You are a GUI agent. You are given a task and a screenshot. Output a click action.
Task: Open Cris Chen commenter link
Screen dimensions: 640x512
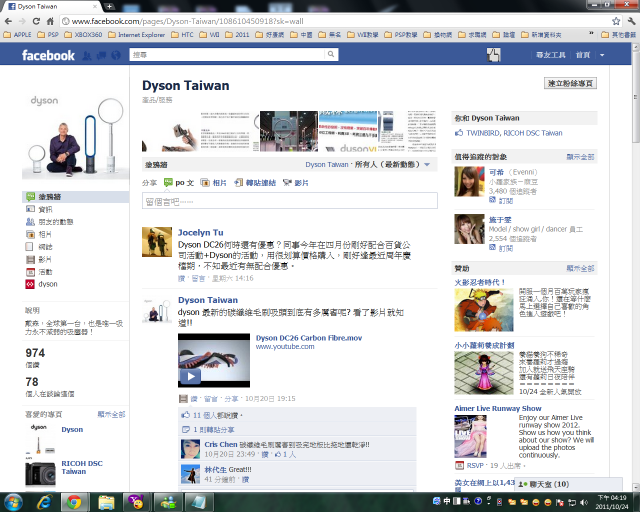point(220,444)
